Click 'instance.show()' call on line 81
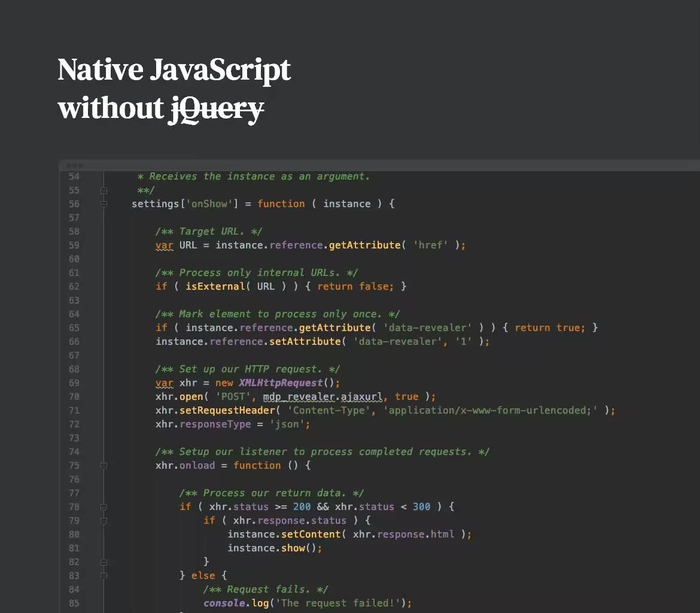The height and width of the screenshot is (613, 700). coord(275,548)
